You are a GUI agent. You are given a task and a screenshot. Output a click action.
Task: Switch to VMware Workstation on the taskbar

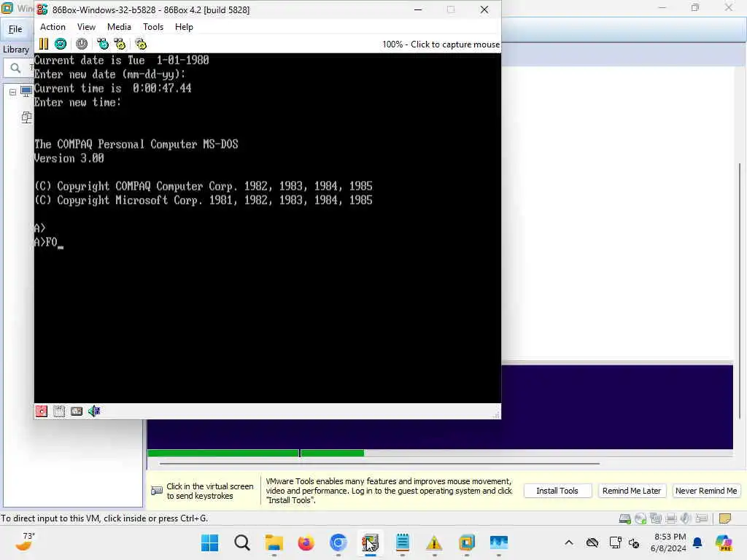pyautogui.click(x=466, y=542)
